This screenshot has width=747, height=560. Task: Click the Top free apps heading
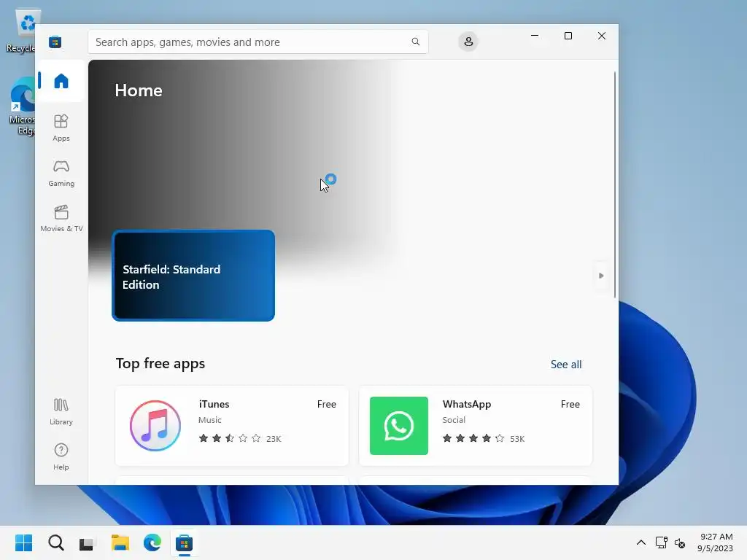(160, 364)
